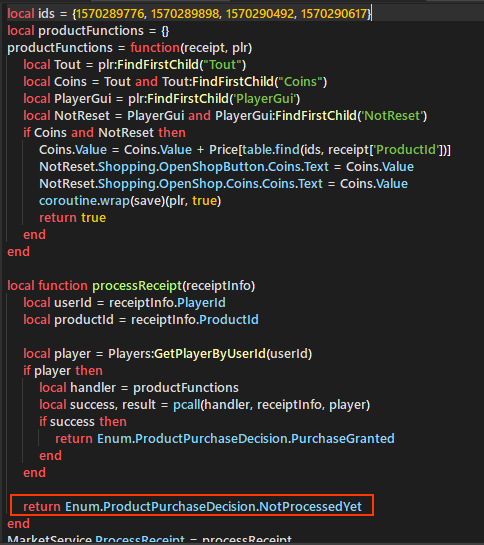The width and height of the screenshot is (484, 545).
Task: Click the 'function(receipt, plr)' assignment line
Action: pyautogui.click(x=130, y=48)
